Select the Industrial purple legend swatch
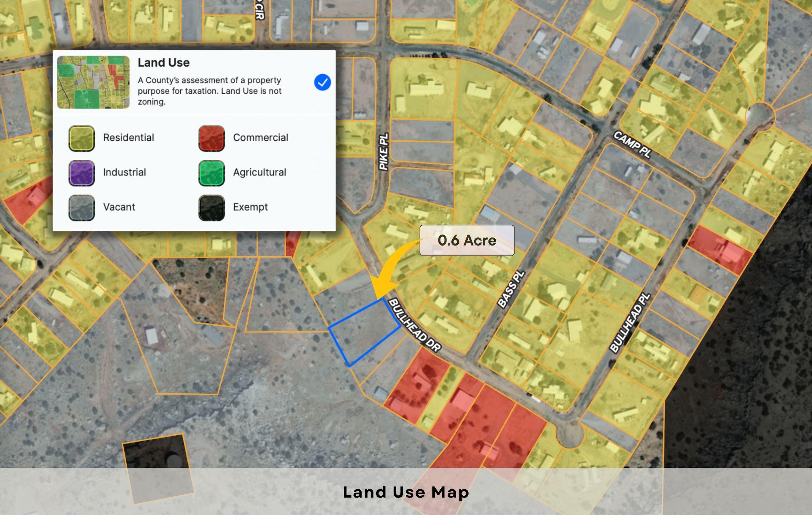812x515 pixels. pos(81,173)
